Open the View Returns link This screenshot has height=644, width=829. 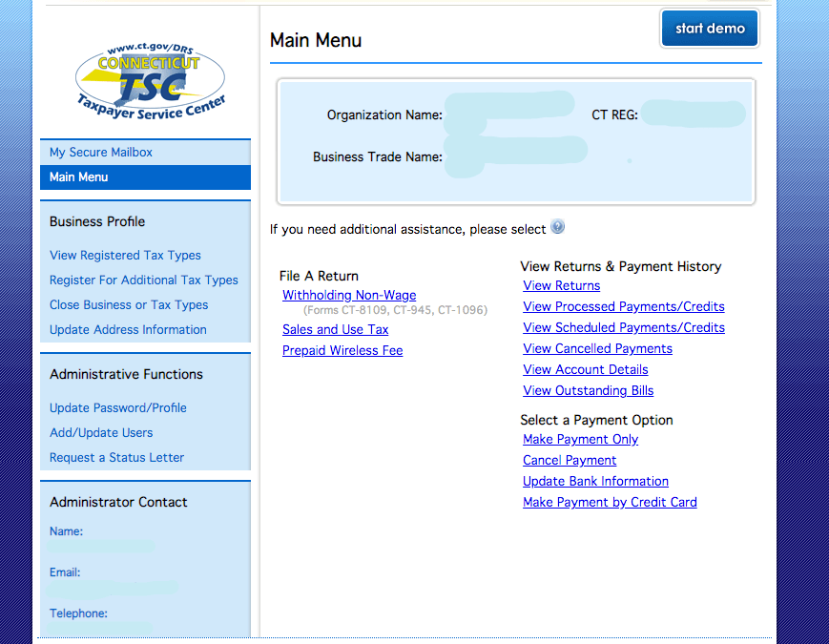tap(562, 286)
